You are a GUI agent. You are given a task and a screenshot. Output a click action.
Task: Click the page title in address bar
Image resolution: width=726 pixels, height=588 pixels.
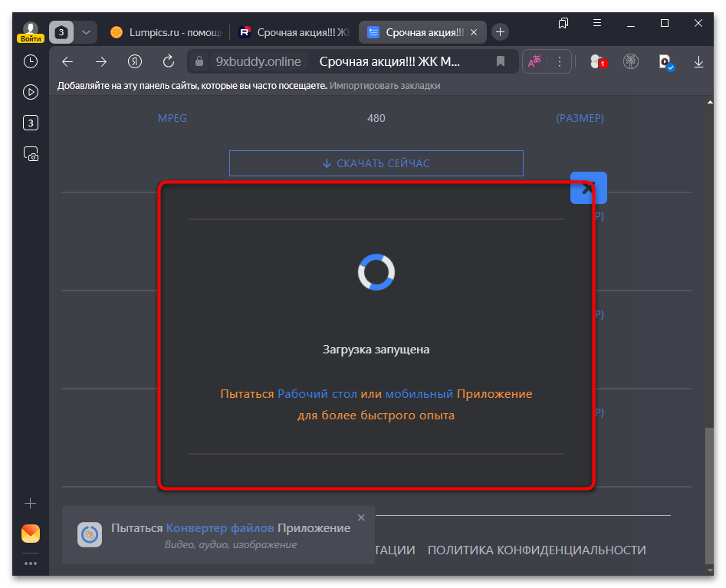pyautogui.click(x=389, y=61)
